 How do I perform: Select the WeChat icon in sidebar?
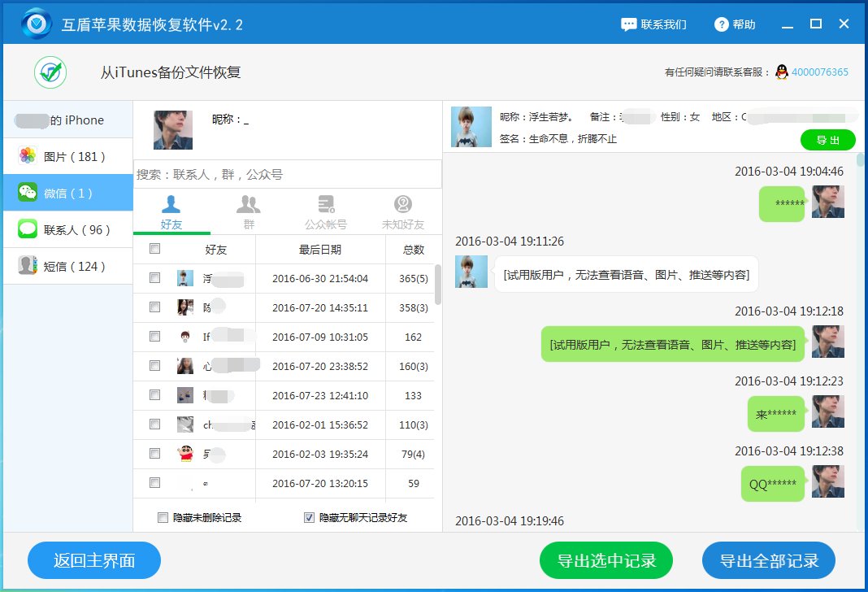(27, 192)
